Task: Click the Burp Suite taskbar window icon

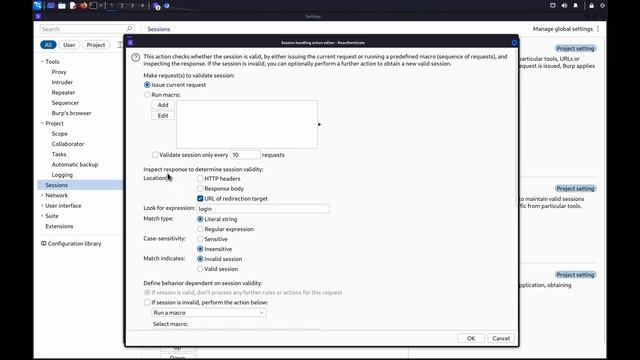Action: tap(156, 6)
